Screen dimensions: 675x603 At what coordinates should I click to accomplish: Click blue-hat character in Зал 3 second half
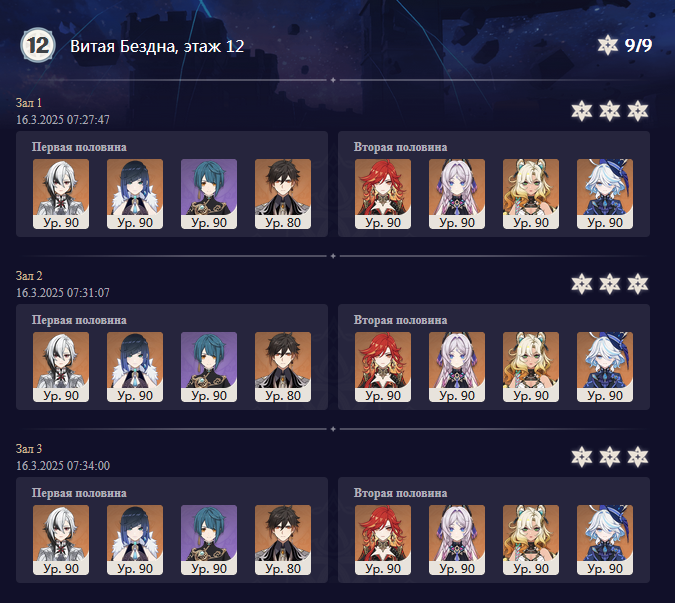(605, 540)
